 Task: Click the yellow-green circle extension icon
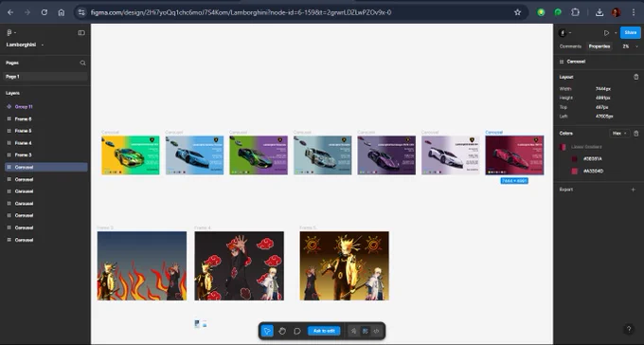click(x=541, y=12)
